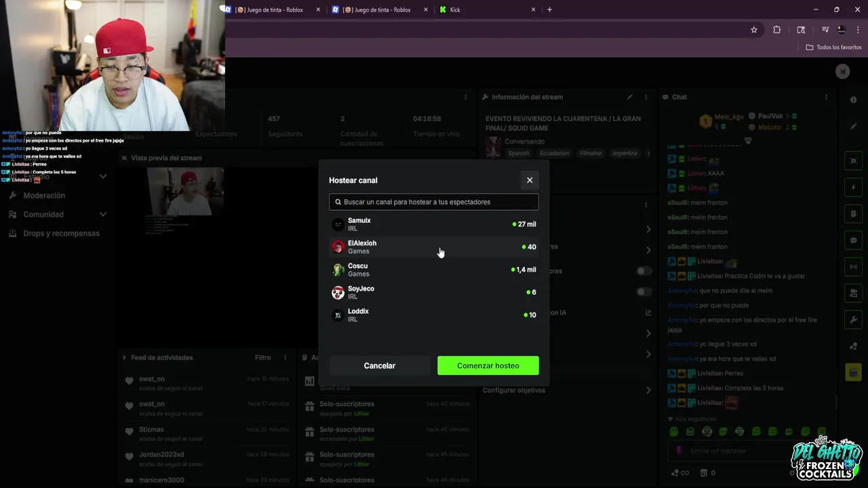This screenshot has width=868, height=488.
Task: Open Filtro in Feed de actividades
Action: click(x=263, y=358)
